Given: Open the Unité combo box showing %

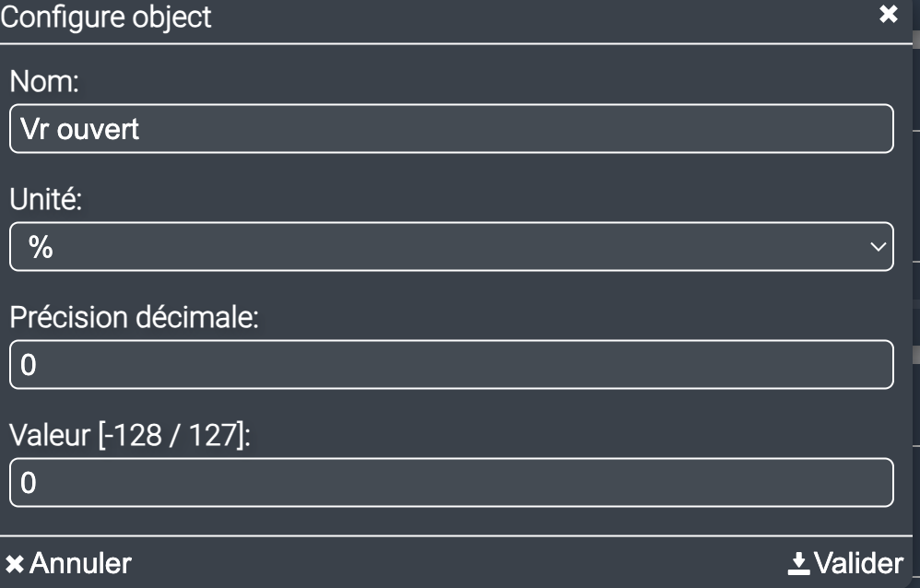Looking at the screenshot, I should click(x=451, y=247).
